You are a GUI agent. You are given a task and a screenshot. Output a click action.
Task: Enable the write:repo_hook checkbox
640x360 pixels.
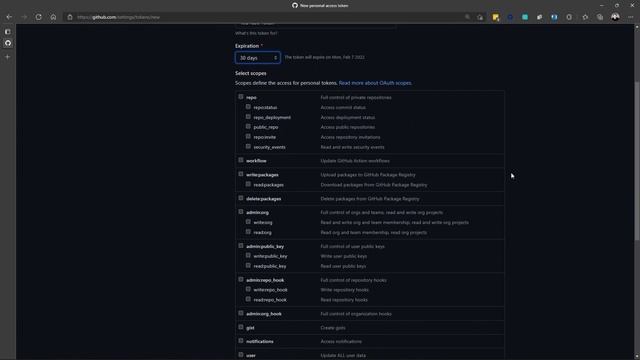click(248, 289)
